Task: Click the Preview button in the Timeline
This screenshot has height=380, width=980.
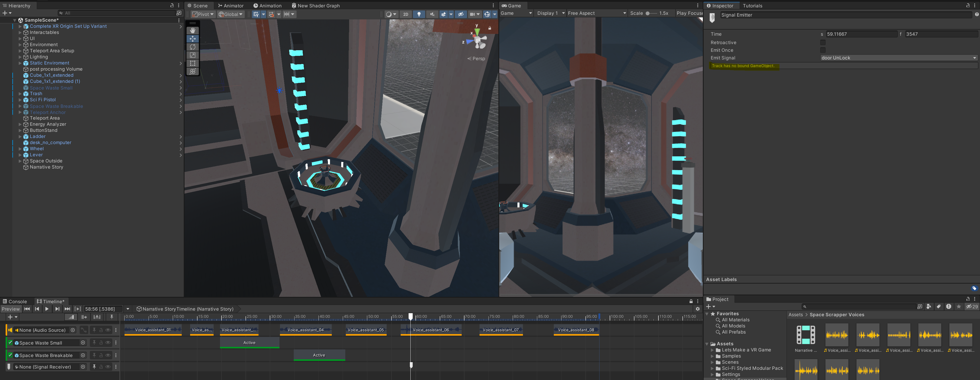Action: click(11, 309)
